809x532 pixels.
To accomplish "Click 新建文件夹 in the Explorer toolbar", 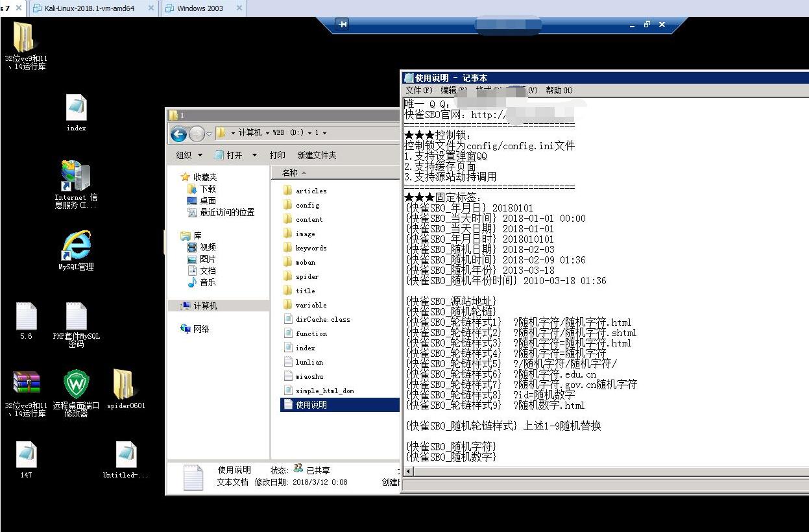I will pyautogui.click(x=317, y=155).
